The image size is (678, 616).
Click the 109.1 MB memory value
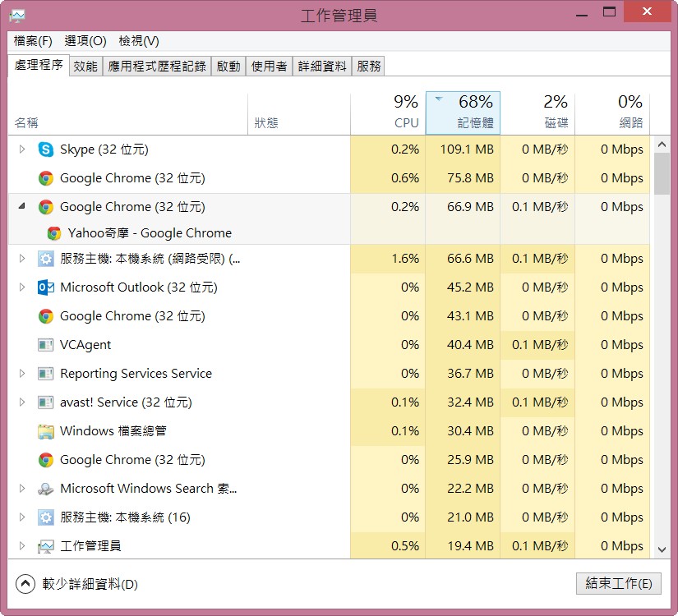[467, 149]
